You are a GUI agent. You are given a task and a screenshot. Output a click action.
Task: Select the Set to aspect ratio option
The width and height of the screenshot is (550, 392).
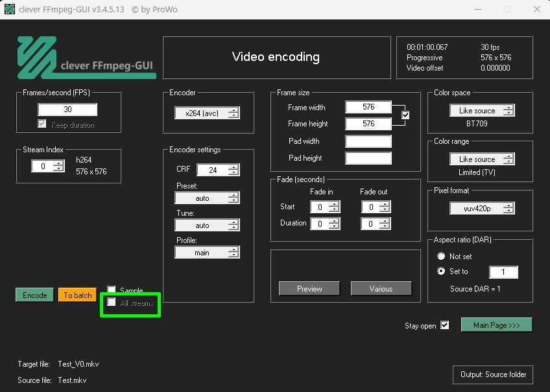coord(441,271)
